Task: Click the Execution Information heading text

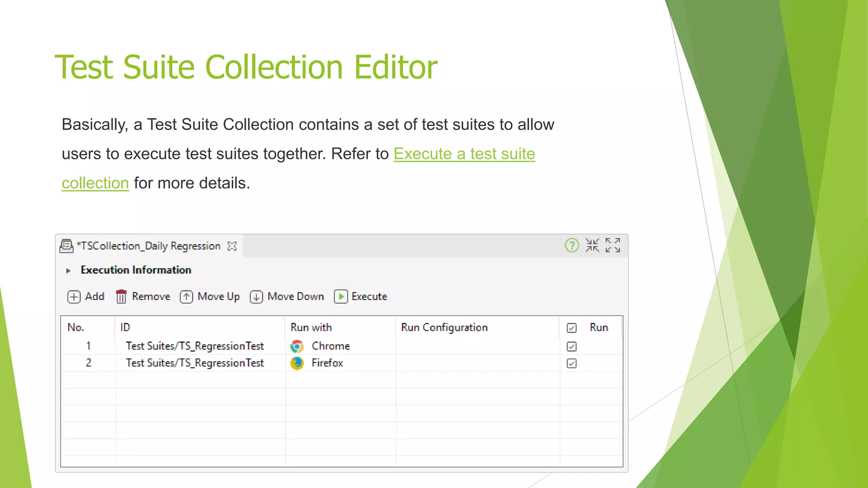Action: tap(136, 270)
